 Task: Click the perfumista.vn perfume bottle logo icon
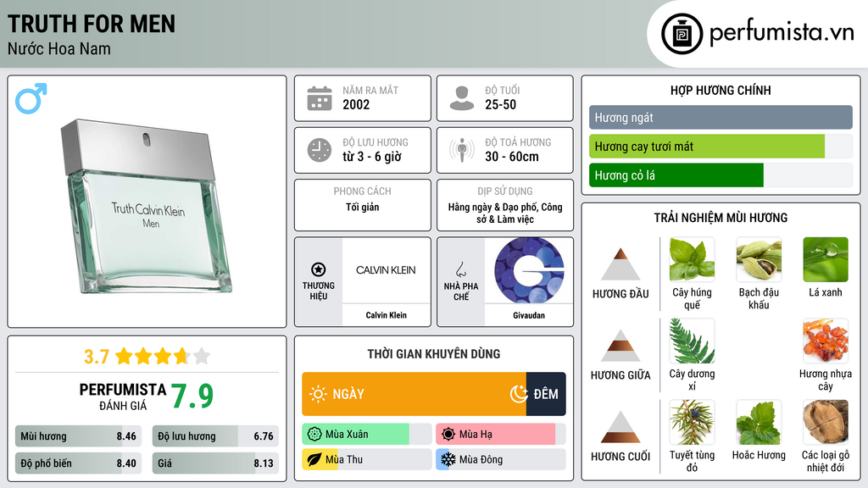click(682, 34)
